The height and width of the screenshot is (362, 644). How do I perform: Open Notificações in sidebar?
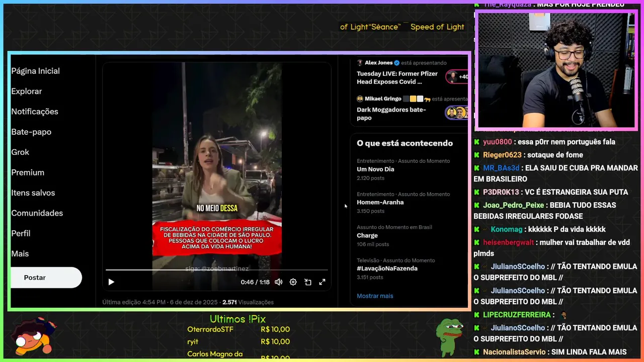(35, 112)
